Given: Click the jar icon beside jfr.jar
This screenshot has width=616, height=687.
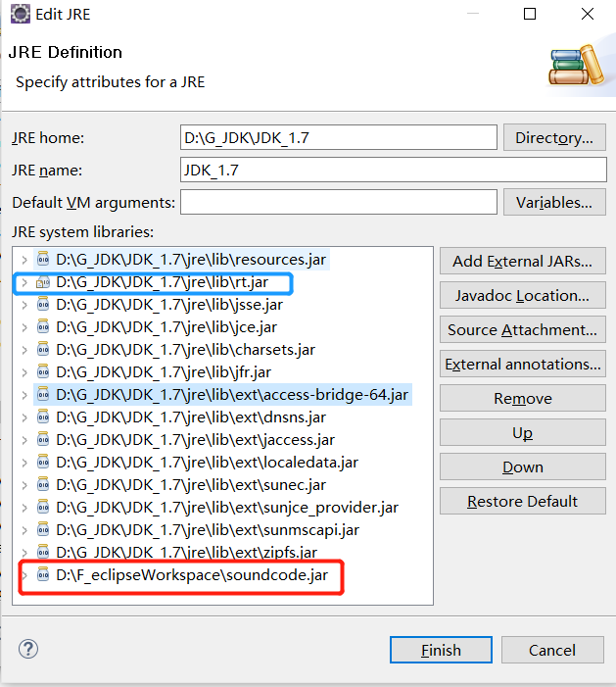Looking at the screenshot, I should 43,372.
